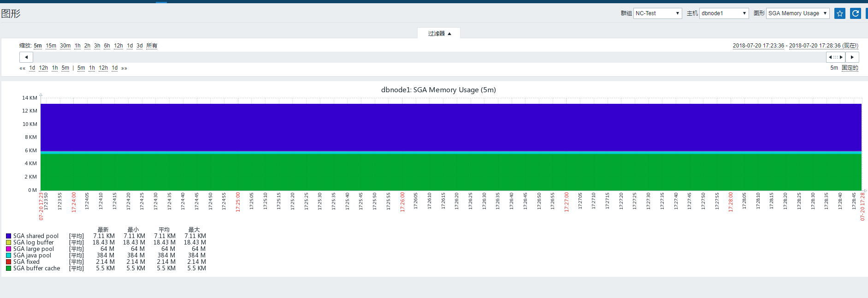
Task: Open the 群组 NC-Test dropdown
Action: (x=657, y=13)
